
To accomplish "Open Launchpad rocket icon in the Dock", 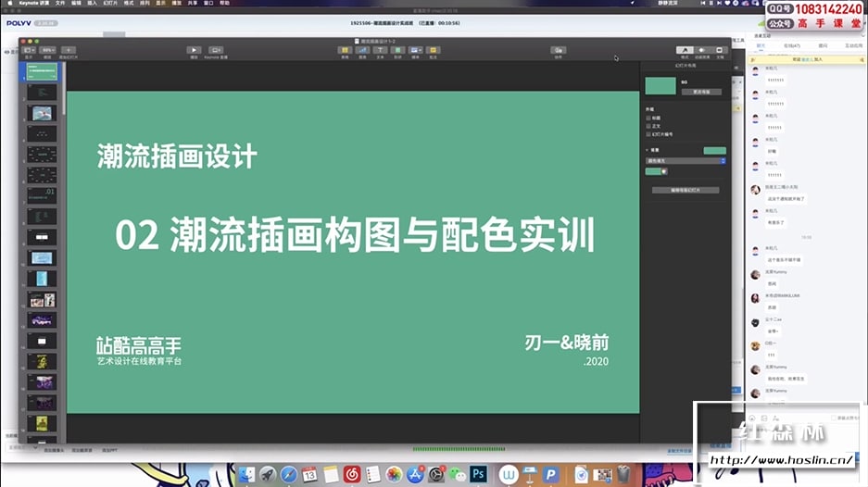I will (x=268, y=474).
